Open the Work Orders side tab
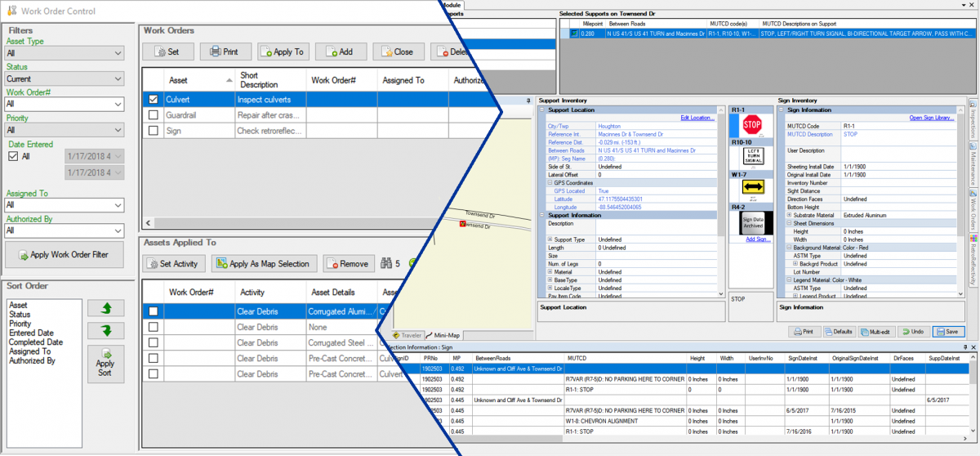 pyautogui.click(x=973, y=212)
